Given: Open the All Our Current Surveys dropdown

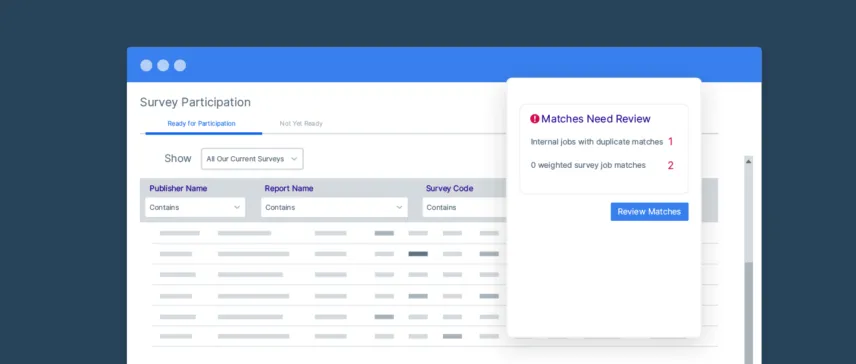Looking at the screenshot, I should point(252,159).
